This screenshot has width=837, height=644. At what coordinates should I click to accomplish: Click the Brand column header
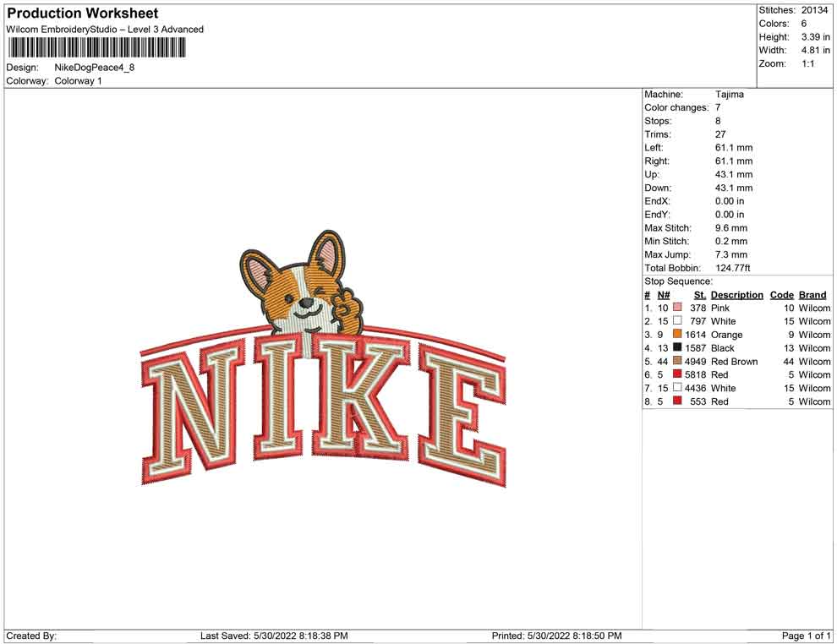[812, 294]
